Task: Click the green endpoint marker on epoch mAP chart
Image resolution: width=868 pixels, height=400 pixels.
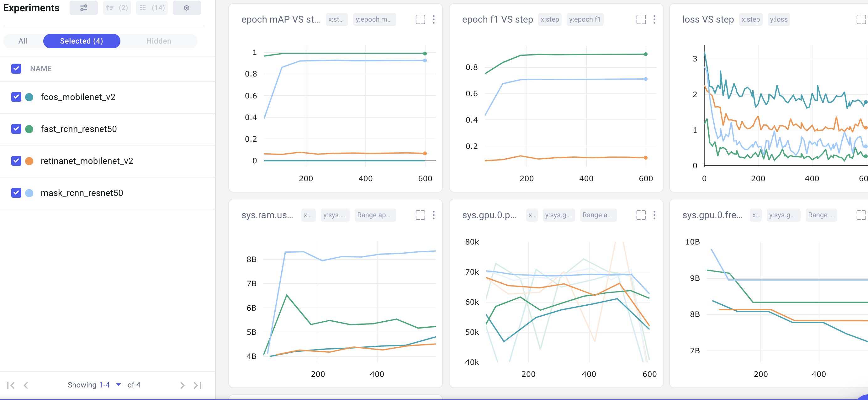Action: [425, 54]
